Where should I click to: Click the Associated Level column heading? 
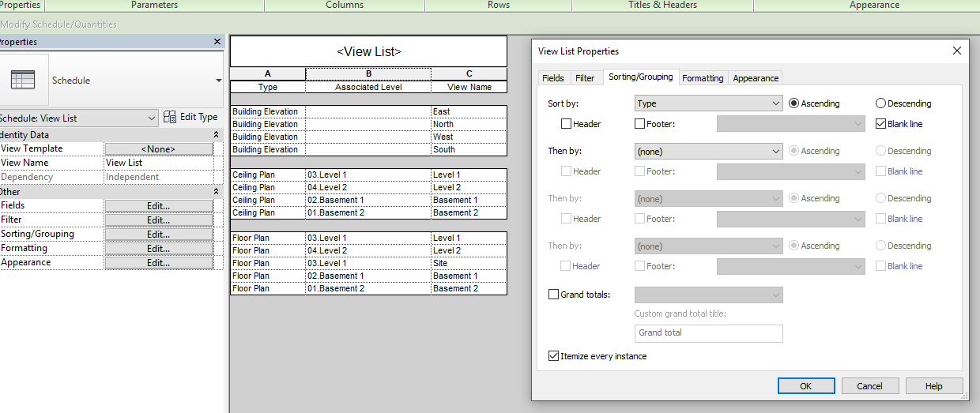tap(368, 87)
